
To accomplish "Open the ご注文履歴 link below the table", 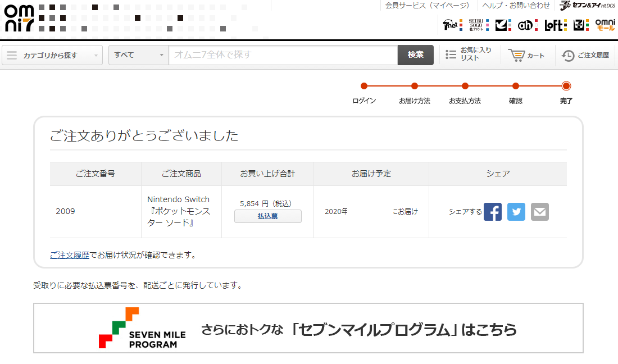I will pos(70,255).
